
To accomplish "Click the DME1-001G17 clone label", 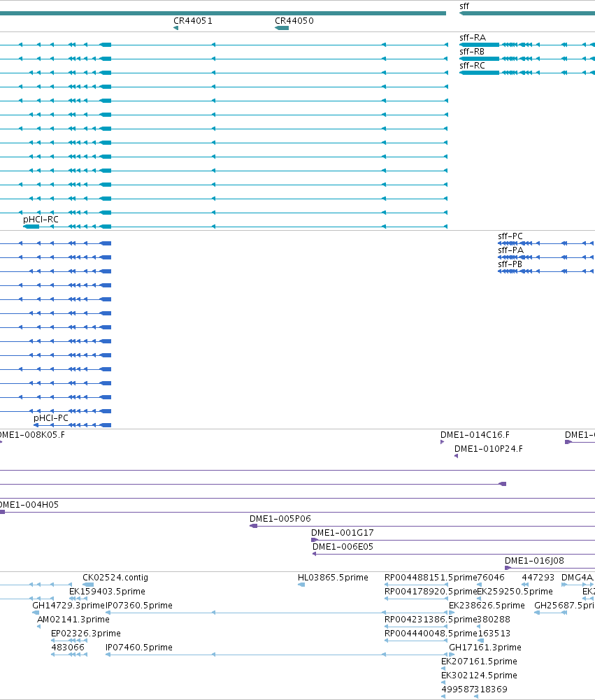I will [343, 533].
